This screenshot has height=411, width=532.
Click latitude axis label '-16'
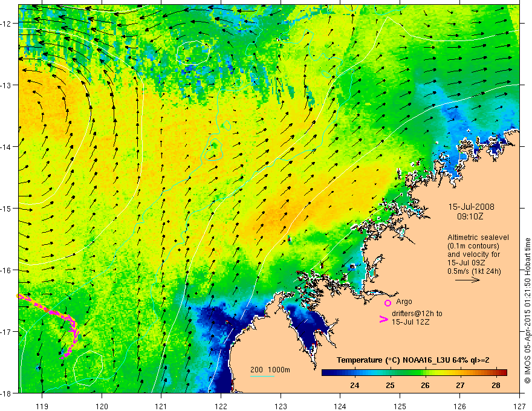click(x=5, y=270)
